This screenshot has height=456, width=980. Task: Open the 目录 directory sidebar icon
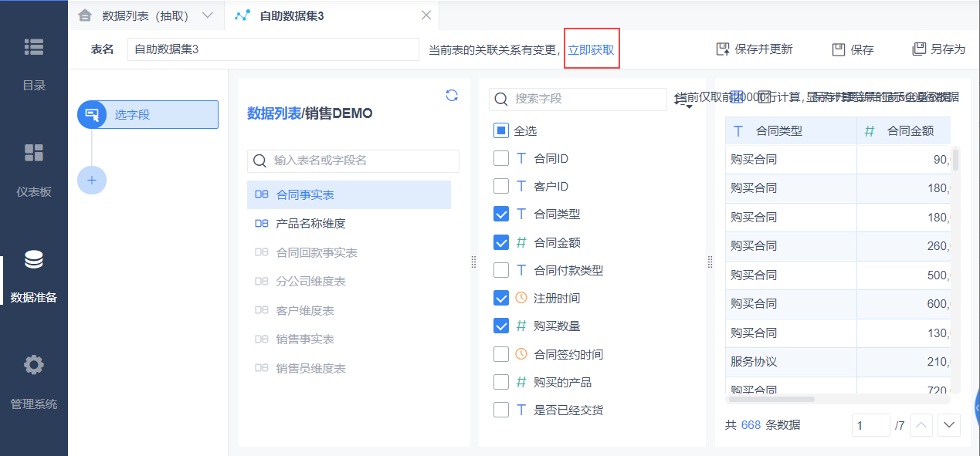tap(34, 47)
